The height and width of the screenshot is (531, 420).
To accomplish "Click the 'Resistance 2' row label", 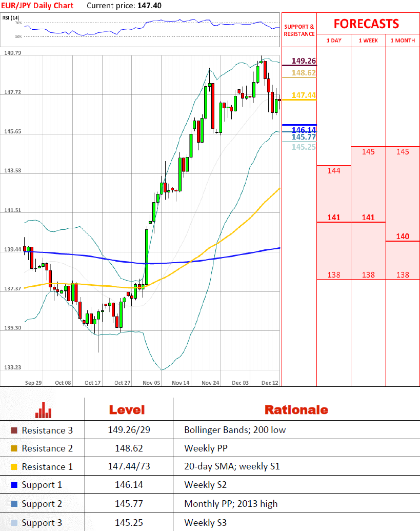I will coord(47,448).
